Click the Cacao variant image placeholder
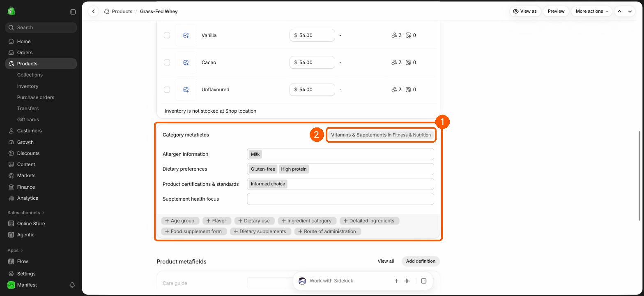 pos(186,62)
